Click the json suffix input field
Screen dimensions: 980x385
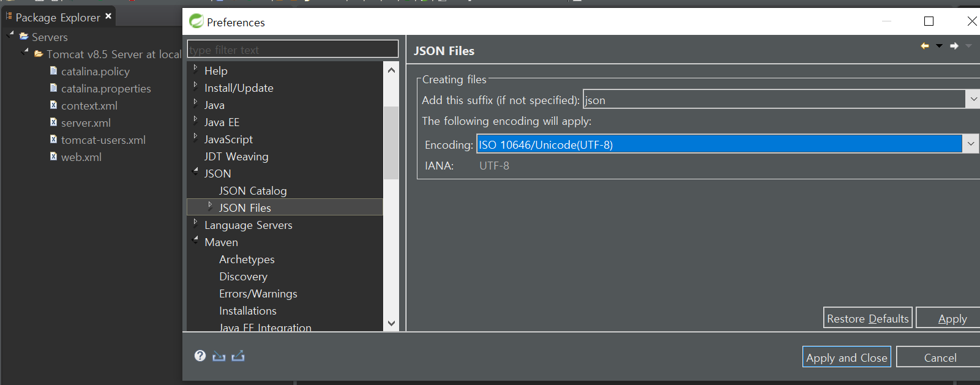tap(774, 99)
